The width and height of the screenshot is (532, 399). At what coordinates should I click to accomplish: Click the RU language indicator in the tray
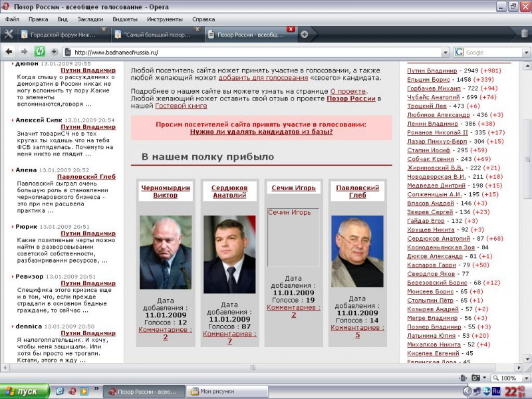tap(495, 391)
